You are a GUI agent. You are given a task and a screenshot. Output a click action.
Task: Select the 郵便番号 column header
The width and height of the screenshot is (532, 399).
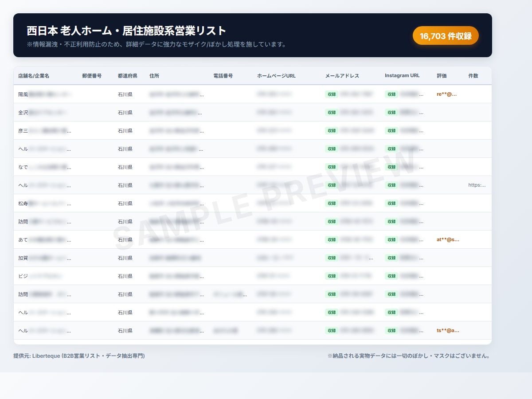click(92, 76)
